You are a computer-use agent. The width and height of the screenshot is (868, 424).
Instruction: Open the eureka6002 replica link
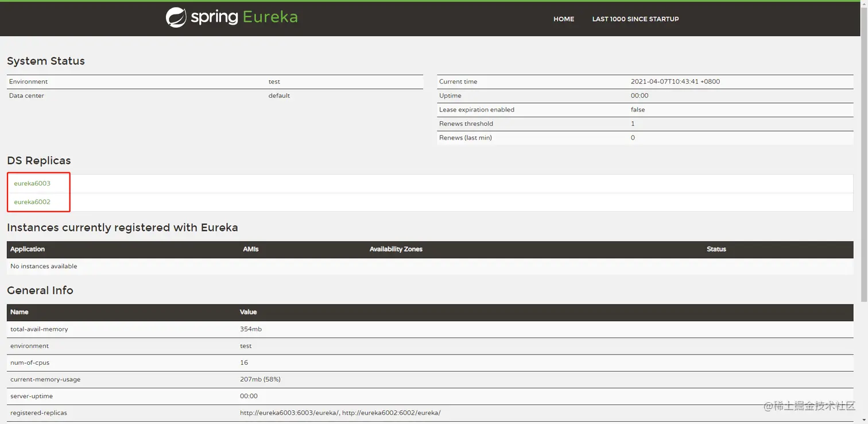pyautogui.click(x=32, y=202)
